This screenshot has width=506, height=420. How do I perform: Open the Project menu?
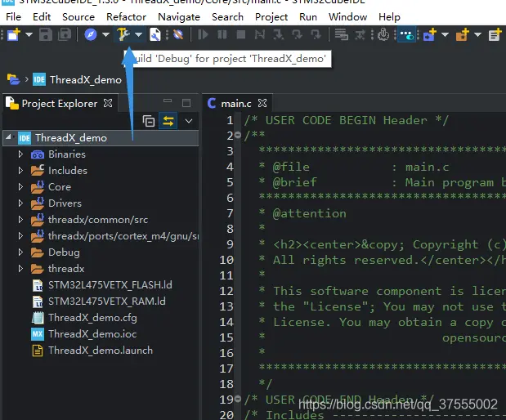point(271,17)
